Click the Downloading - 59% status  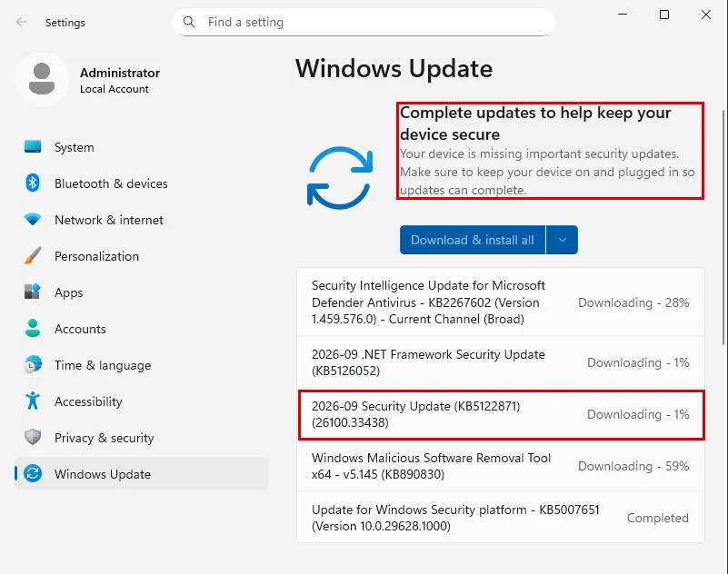(633, 466)
